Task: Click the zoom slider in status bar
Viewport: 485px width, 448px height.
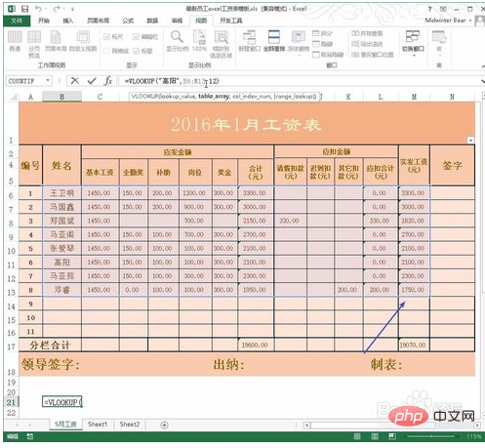Action: (x=431, y=436)
